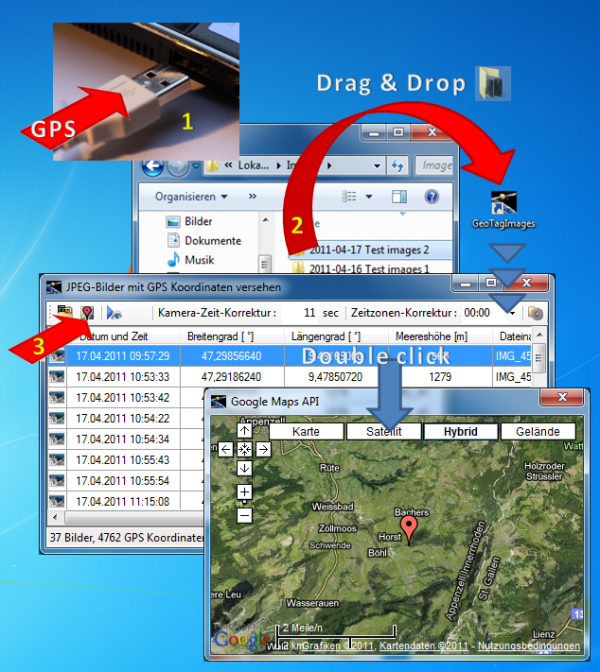Viewport: 600px width, 672px height.
Task: Select the folder icon beside Drag & Drop
Action: coord(493,84)
